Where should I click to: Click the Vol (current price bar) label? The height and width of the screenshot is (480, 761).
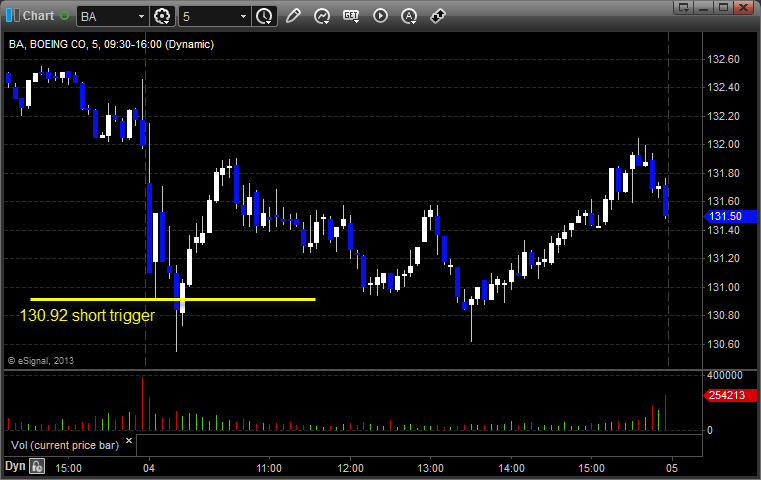65,445
